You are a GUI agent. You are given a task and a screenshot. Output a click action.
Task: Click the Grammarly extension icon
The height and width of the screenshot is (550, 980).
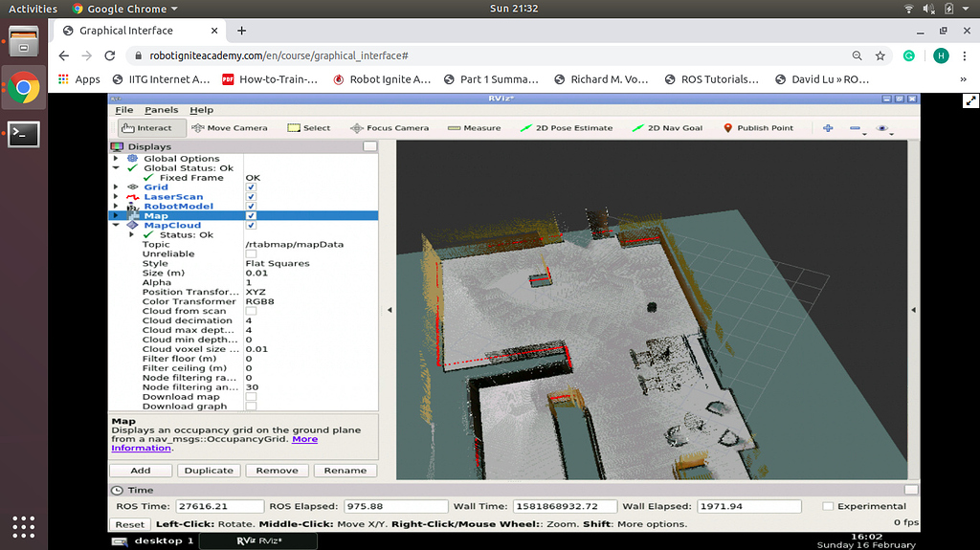pyautogui.click(x=909, y=55)
